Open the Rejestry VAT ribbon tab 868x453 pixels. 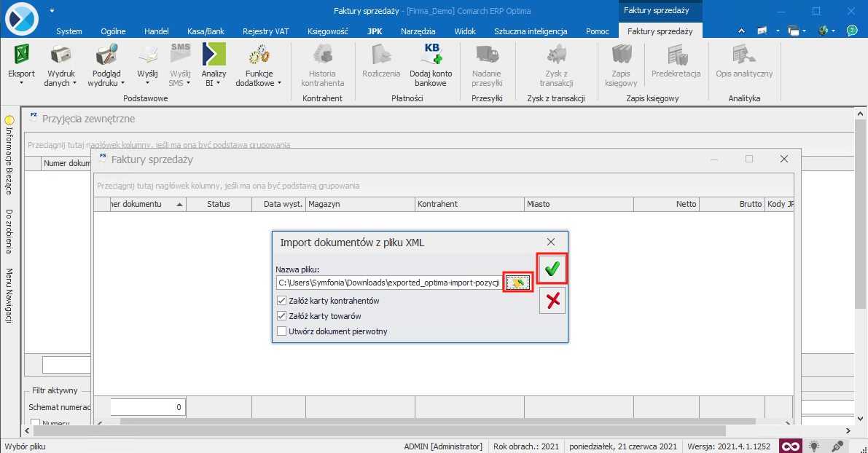click(x=266, y=31)
